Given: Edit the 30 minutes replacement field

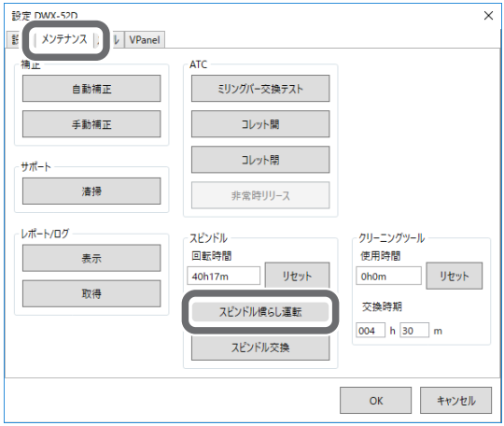Looking at the screenshot, I should 414,331.
